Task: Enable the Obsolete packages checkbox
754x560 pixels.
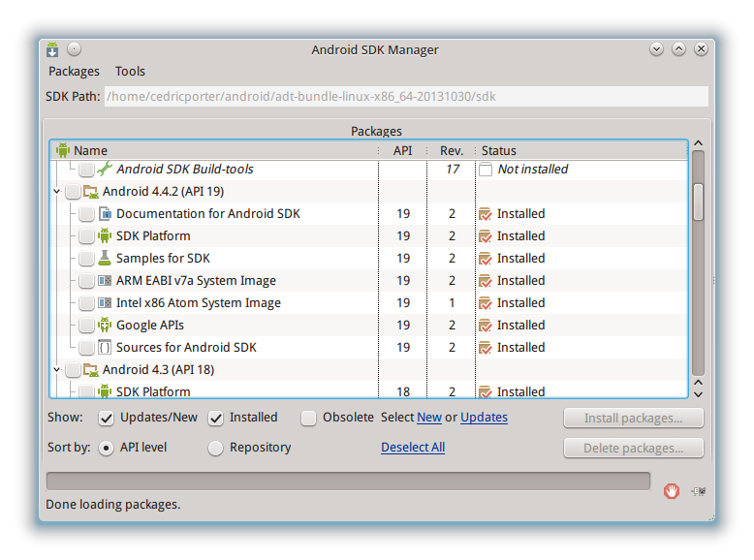Action: tap(308, 419)
